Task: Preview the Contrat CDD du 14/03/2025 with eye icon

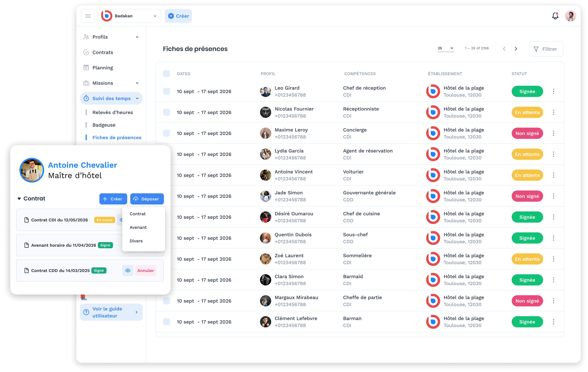Action: coord(128,270)
